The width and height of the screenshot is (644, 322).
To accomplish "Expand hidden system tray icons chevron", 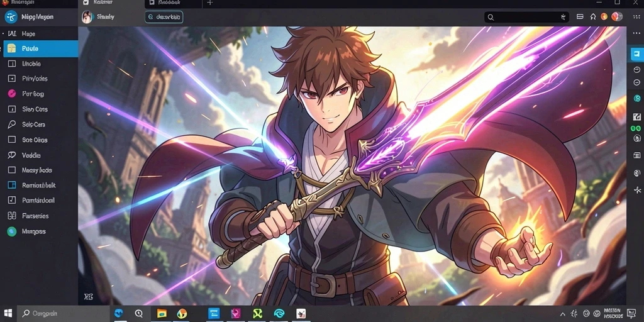I will tap(562, 314).
